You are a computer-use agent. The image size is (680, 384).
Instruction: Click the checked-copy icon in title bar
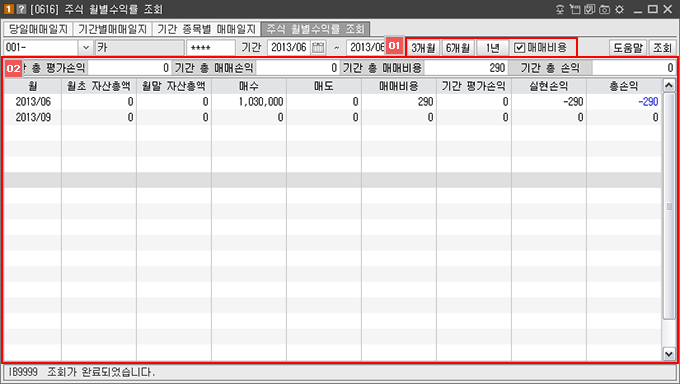589,9
